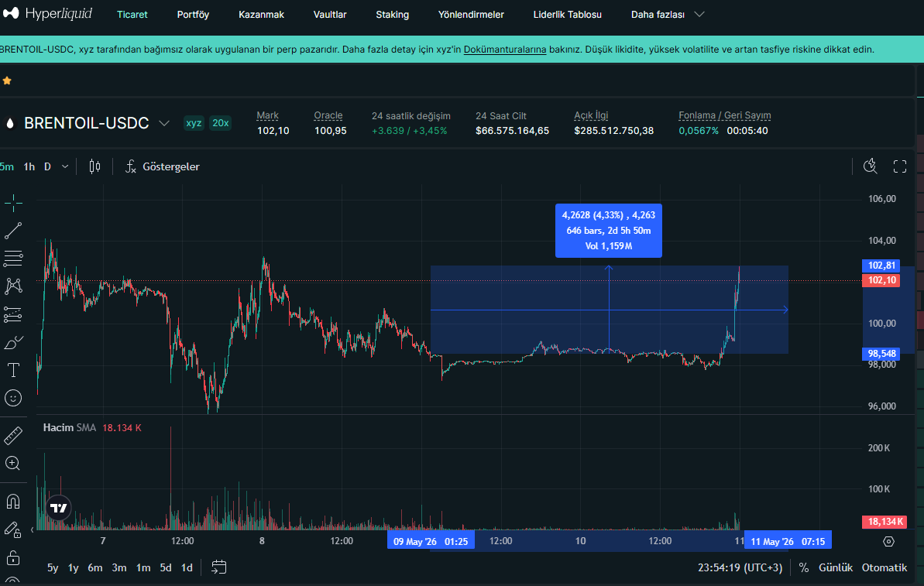
Task: Click the measurement info box 646 bars
Action: 609,231
